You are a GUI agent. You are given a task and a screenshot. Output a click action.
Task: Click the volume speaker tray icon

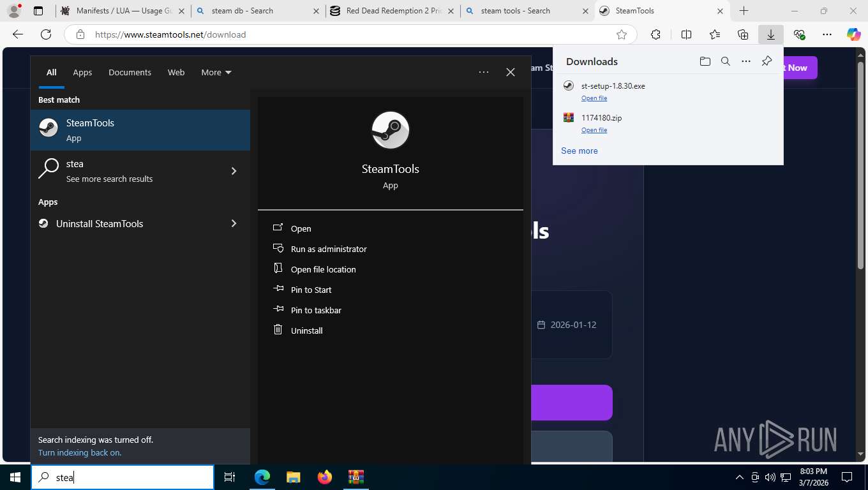[x=770, y=477]
